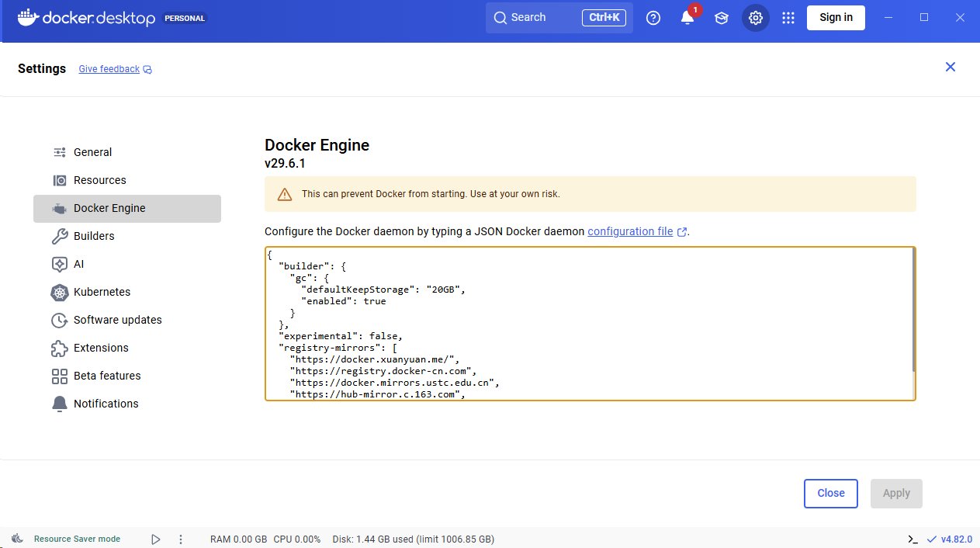Open the terminal icon in status bar
980x548 pixels.
912,539
